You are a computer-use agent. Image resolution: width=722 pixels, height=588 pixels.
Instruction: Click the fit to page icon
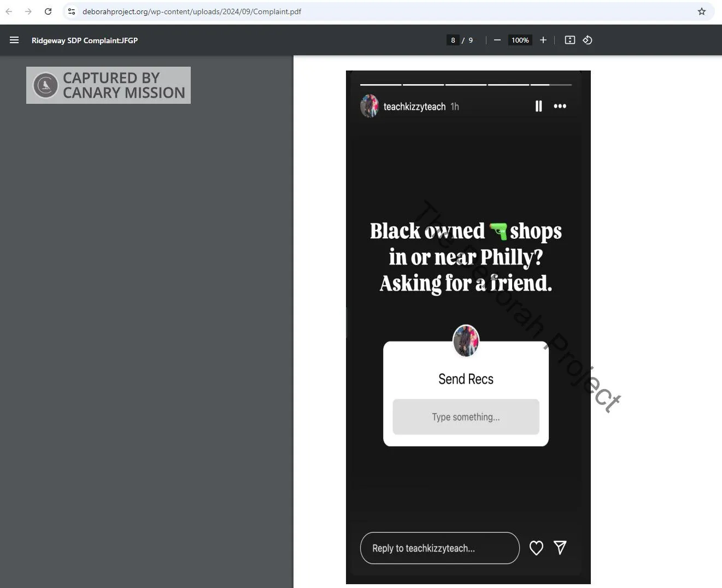(570, 40)
